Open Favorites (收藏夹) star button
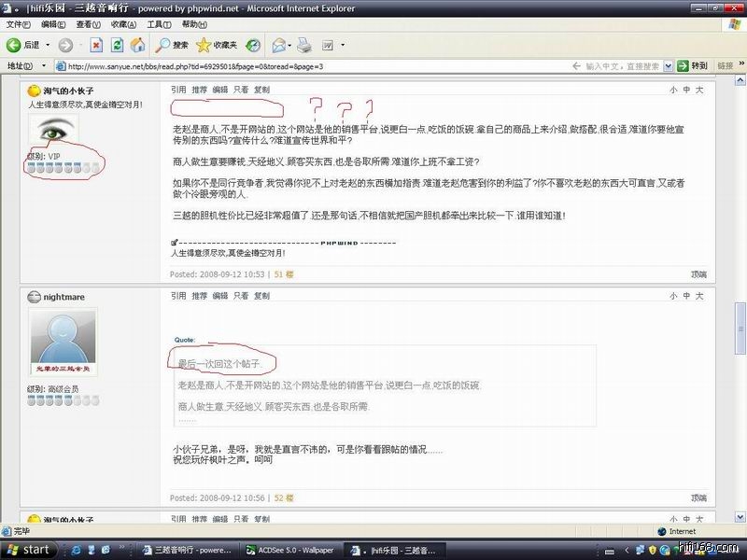This screenshot has height=560, width=747. 217,45
